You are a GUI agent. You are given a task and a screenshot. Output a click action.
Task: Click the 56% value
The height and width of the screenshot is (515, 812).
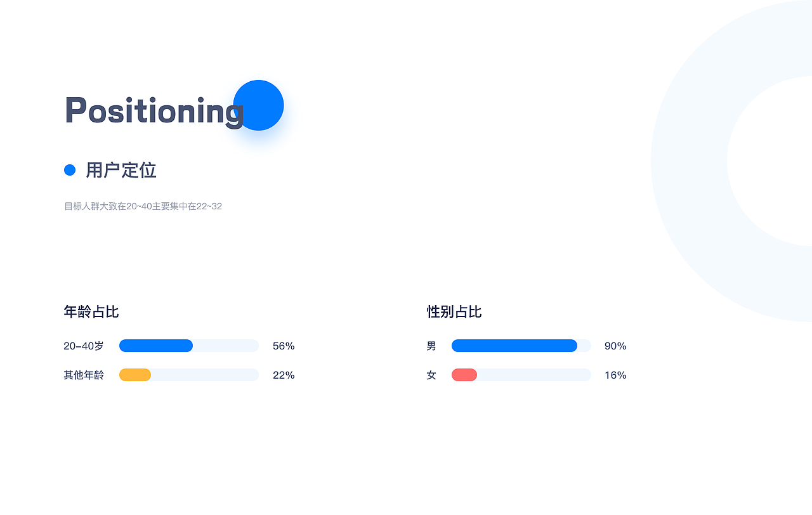pyautogui.click(x=284, y=346)
